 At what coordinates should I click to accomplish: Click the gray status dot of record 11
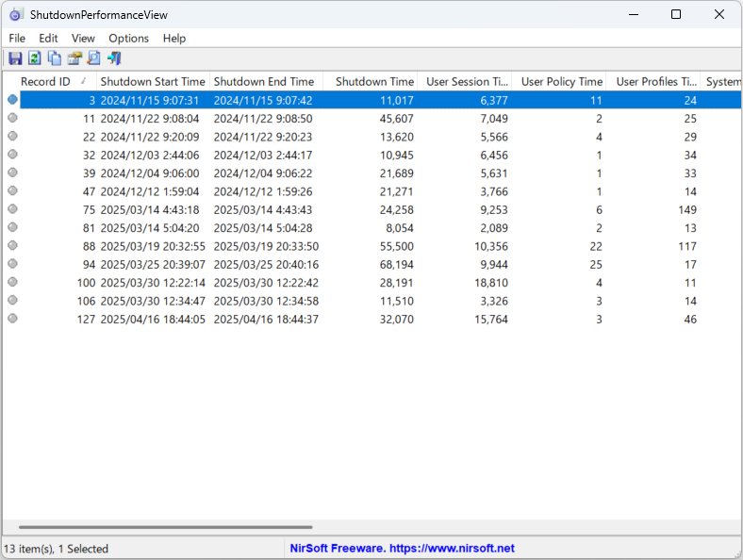(13, 118)
